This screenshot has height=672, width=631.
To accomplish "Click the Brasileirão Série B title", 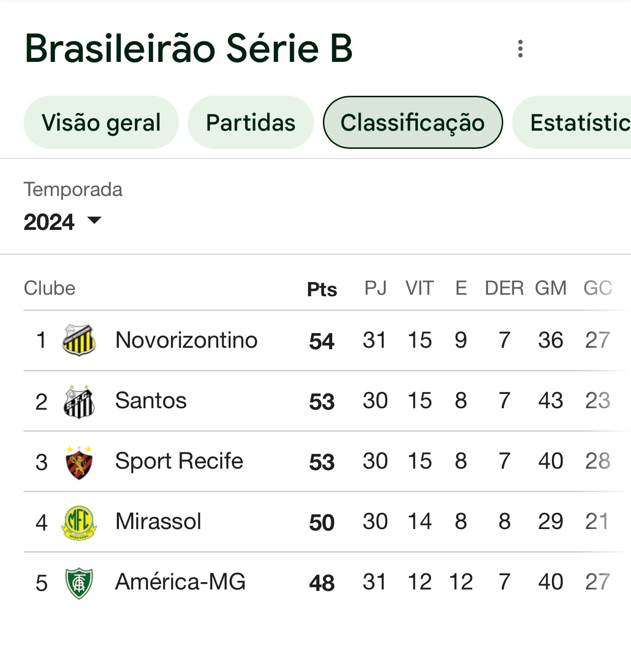I will pos(189,49).
